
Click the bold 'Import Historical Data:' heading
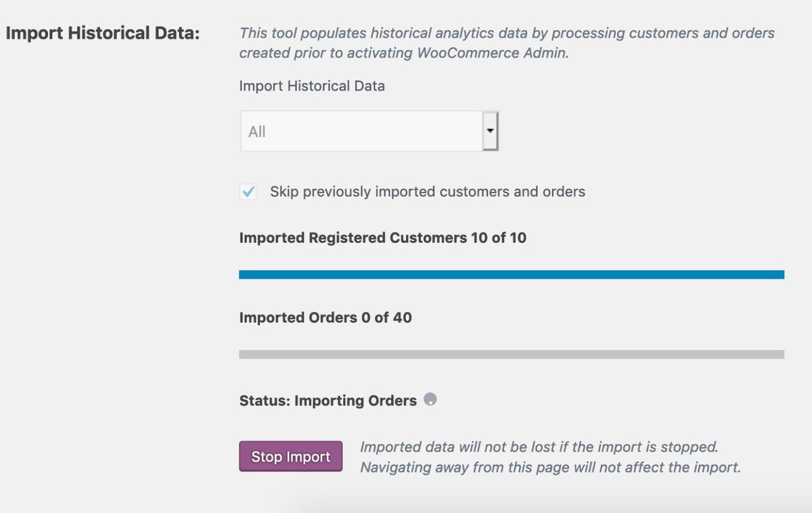point(102,33)
